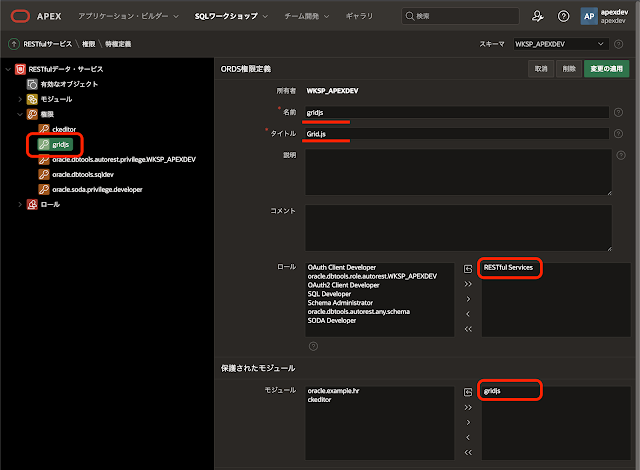This screenshot has width=640, height=470.
Task: Move selected role to the right list
Action: [x=468, y=299]
